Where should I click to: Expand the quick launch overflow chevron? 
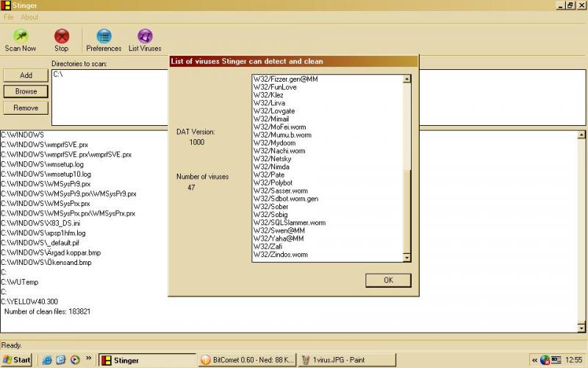pyautogui.click(x=89, y=359)
